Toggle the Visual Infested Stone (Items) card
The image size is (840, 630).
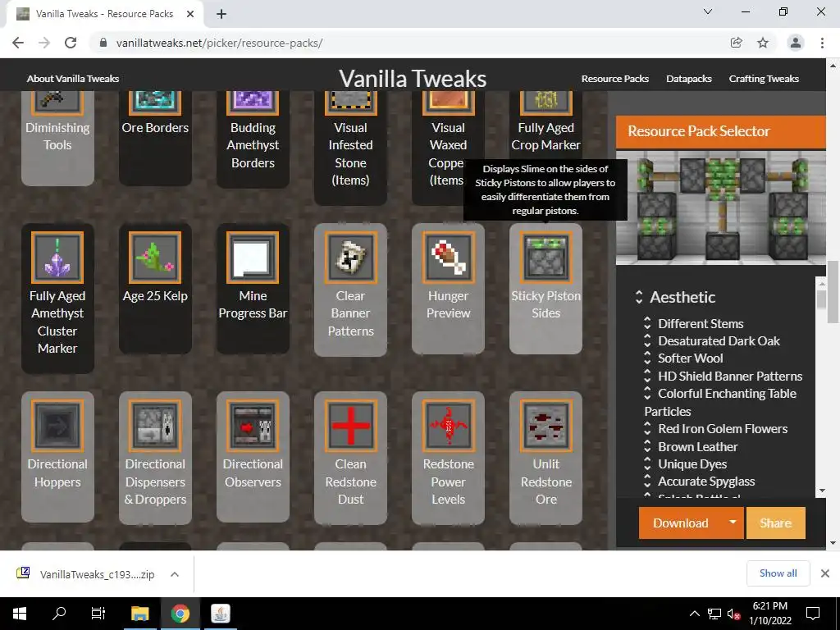350,148
